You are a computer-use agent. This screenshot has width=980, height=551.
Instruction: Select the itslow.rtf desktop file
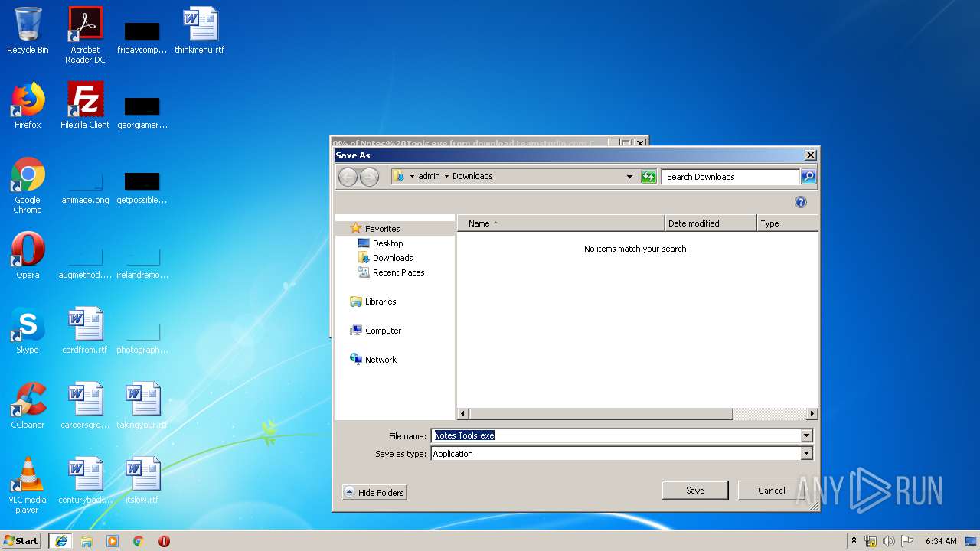point(142,481)
